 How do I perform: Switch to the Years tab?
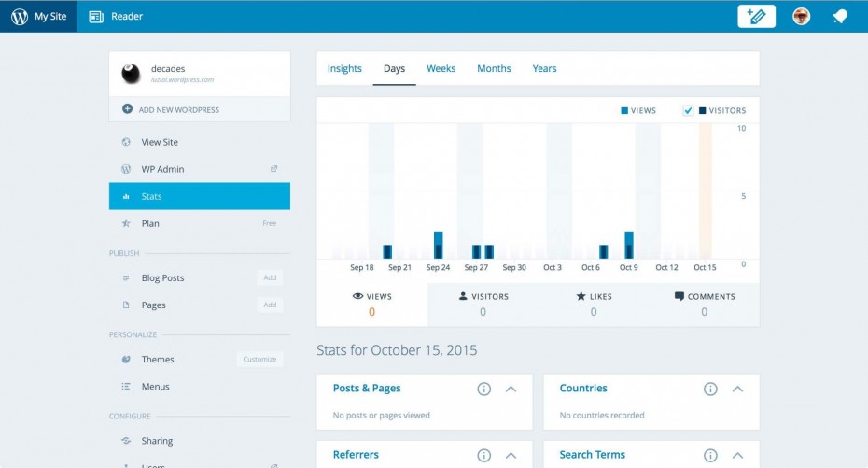pos(544,69)
